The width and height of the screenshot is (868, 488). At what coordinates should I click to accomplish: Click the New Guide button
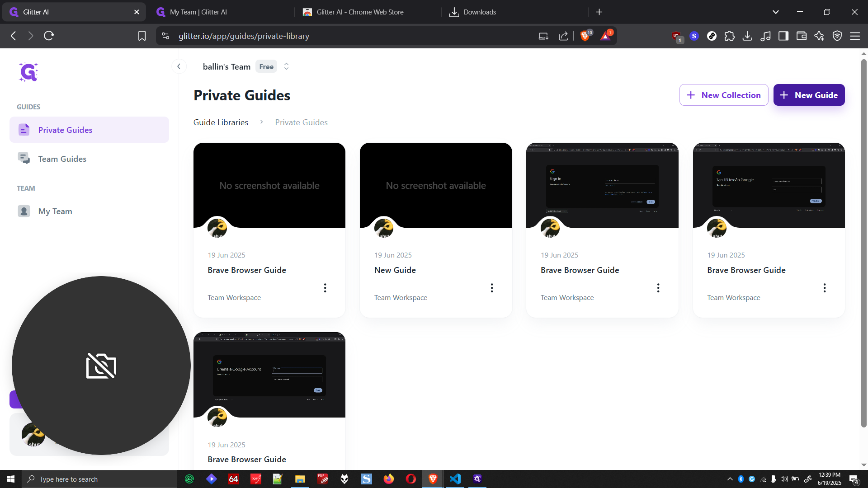809,95
